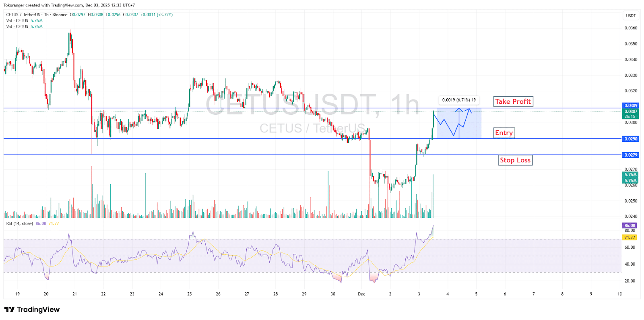Click the RSI (14, close) indicator legend

(x=20, y=223)
